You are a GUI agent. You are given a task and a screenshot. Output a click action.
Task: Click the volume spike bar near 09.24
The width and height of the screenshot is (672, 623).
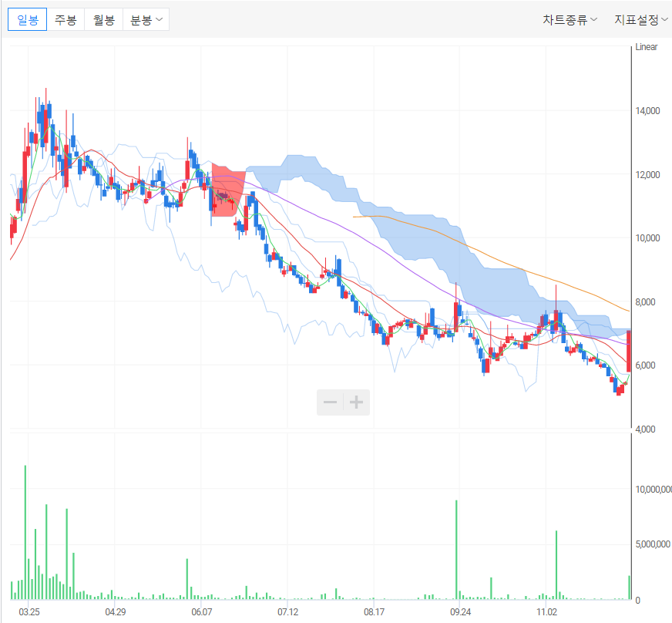[456, 550]
